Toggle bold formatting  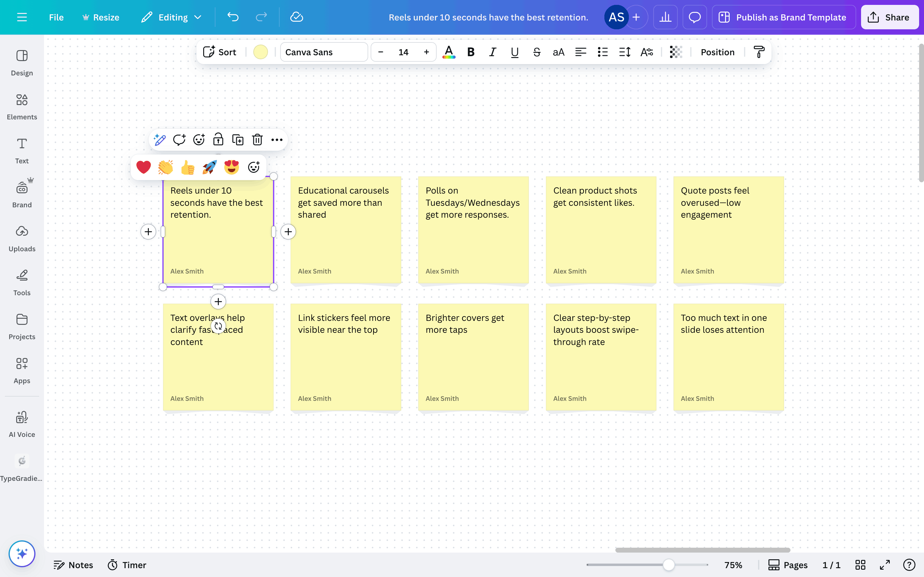471,52
